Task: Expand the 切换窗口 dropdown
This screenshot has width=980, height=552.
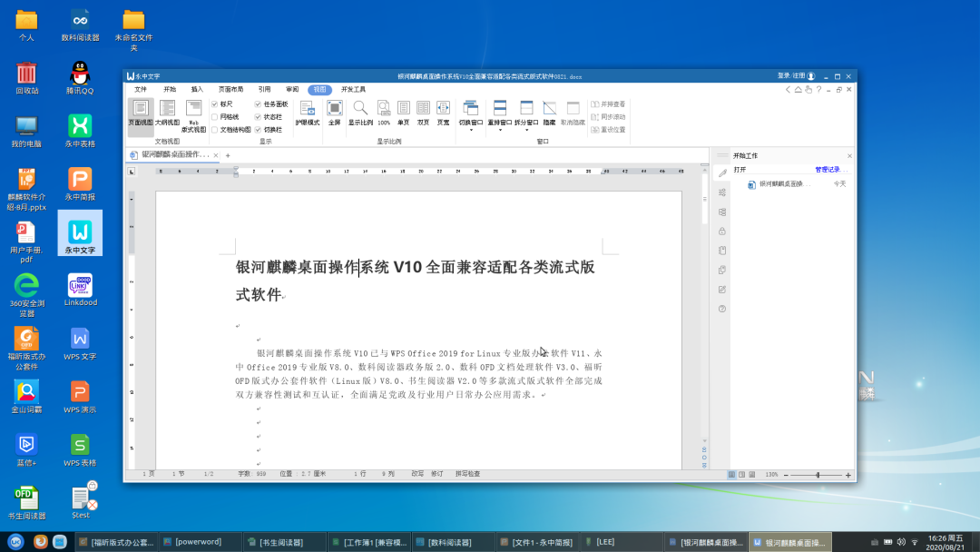Action: click(x=471, y=130)
